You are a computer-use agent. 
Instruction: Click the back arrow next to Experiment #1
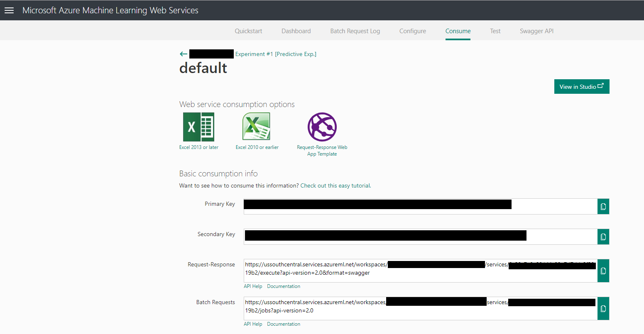click(x=183, y=54)
